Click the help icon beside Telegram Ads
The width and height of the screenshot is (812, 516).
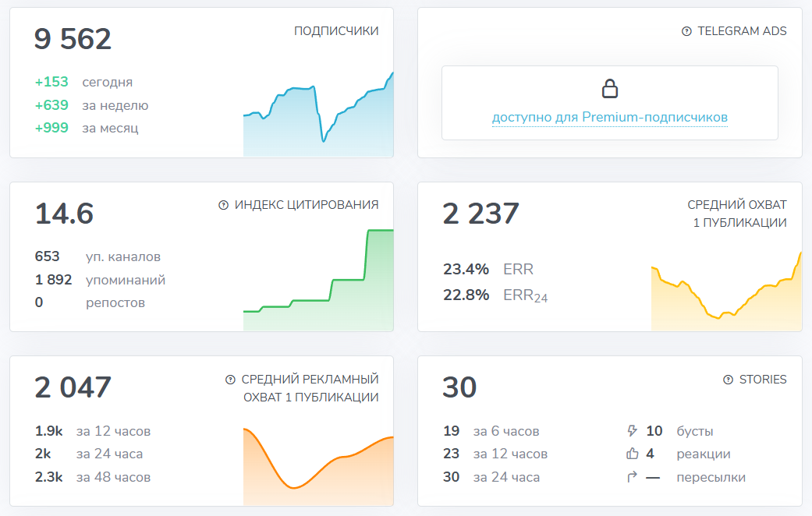point(686,31)
